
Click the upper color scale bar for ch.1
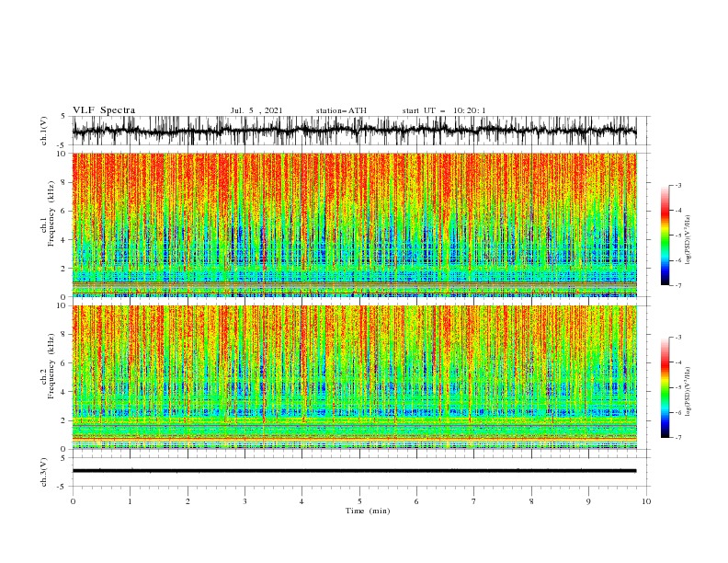(x=665, y=236)
